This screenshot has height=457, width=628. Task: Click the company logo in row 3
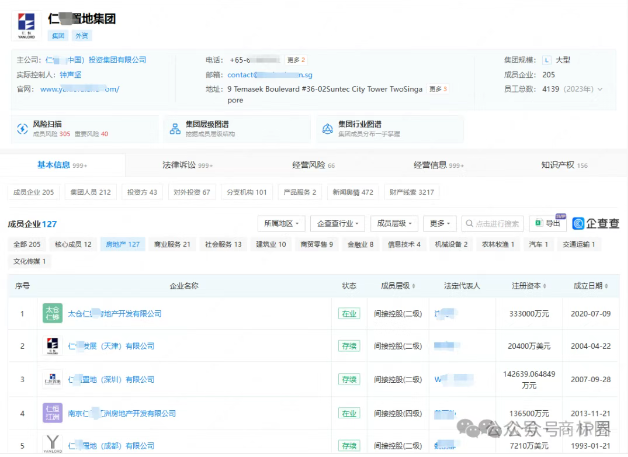pos(53,379)
